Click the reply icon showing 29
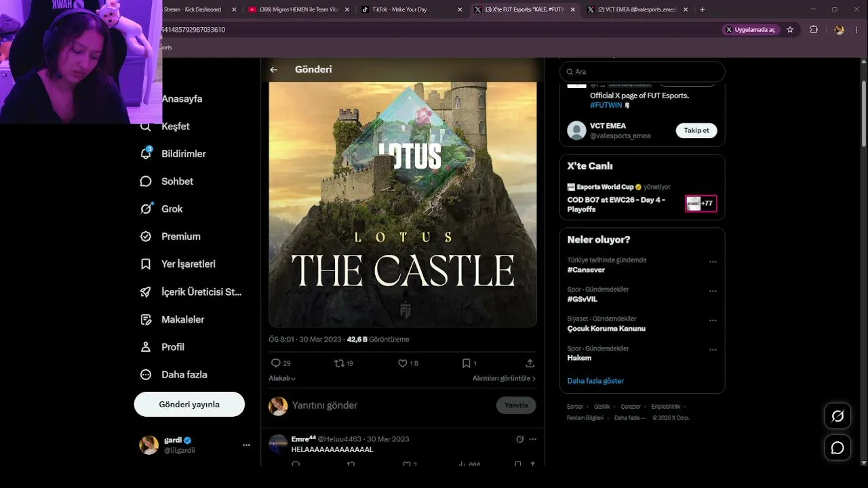 point(275,363)
